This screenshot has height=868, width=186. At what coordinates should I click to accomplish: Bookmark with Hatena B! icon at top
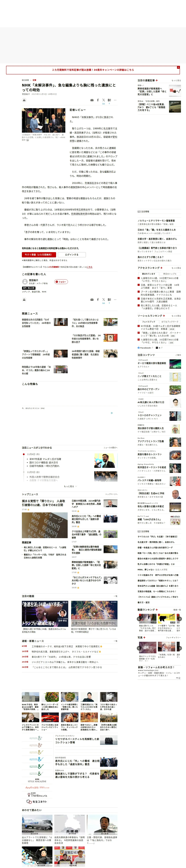coord(109,100)
